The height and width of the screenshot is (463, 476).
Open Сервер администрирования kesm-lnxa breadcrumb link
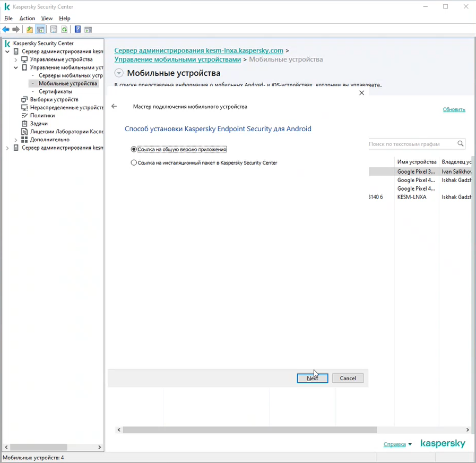[x=198, y=50]
